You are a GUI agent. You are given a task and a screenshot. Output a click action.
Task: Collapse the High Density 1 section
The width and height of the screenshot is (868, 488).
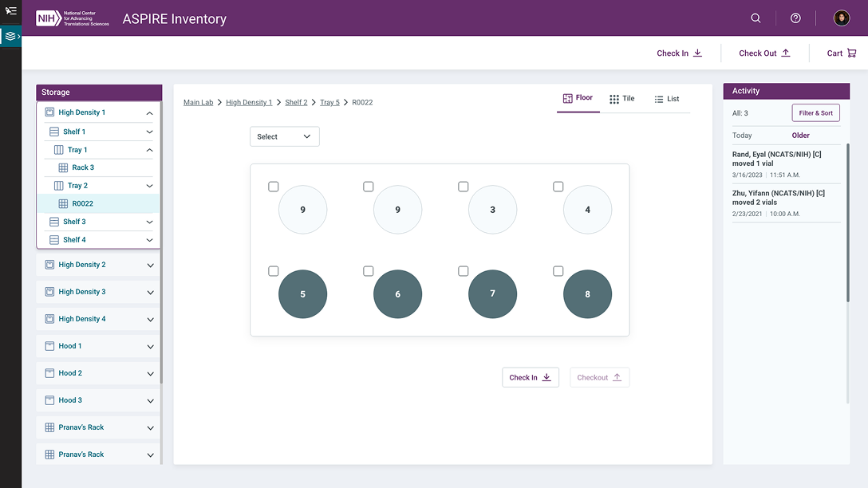[149, 113]
